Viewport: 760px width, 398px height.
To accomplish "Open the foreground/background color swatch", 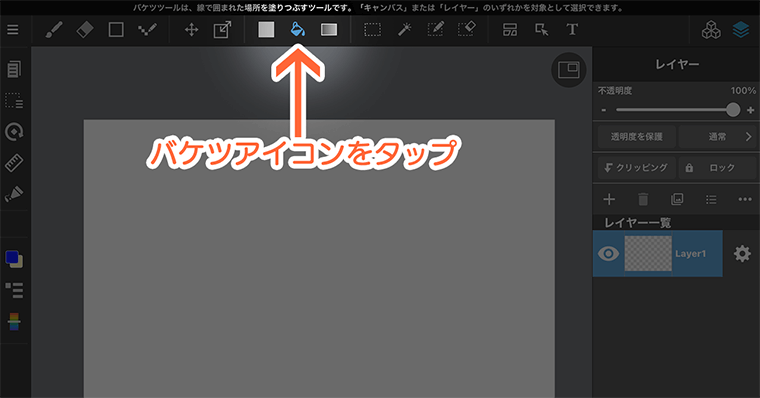I will 14,259.
